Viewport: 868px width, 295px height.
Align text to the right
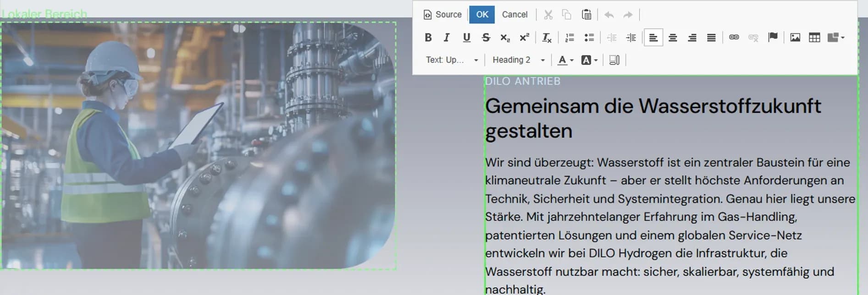click(x=692, y=38)
